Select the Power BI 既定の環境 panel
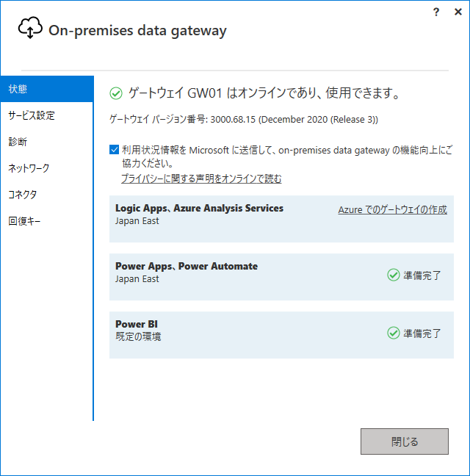This screenshot has width=470, height=476. point(281,335)
